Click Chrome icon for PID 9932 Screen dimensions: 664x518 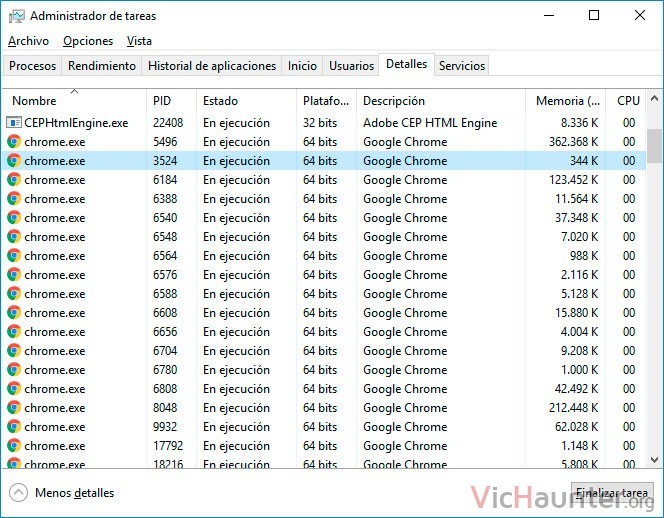[14, 427]
